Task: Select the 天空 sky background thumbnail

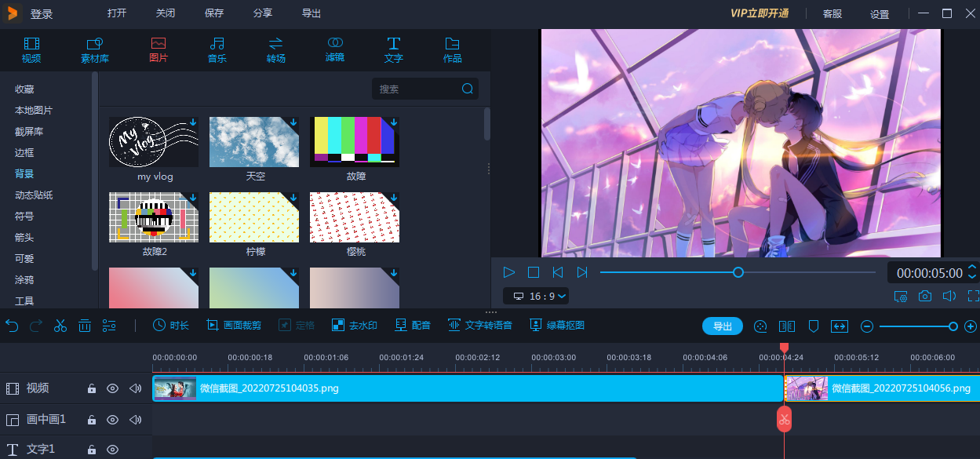Action: (x=254, y=142)
